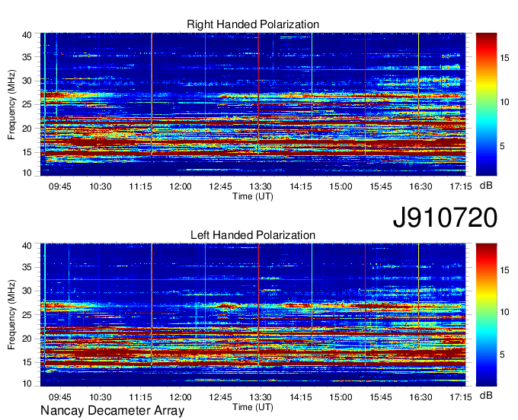This screenshot has height=420, width=518.
Task: Click 40 MHz tick on Right Handed frequency axis
Action: click(27, 35)
